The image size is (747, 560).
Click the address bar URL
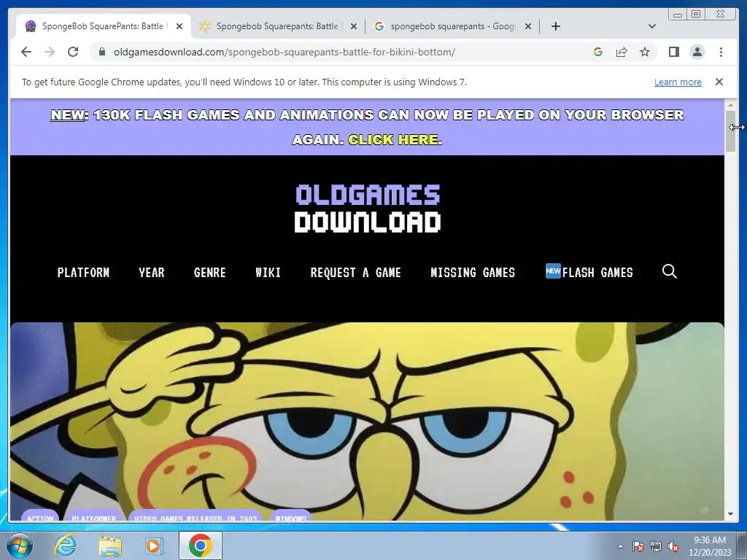[285, 52]
